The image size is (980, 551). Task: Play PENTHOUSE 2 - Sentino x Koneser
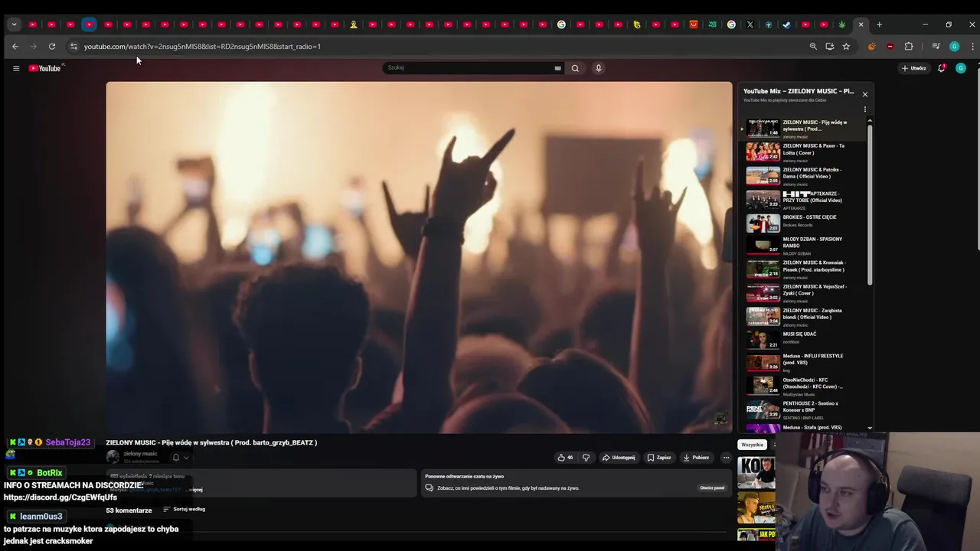802,410
